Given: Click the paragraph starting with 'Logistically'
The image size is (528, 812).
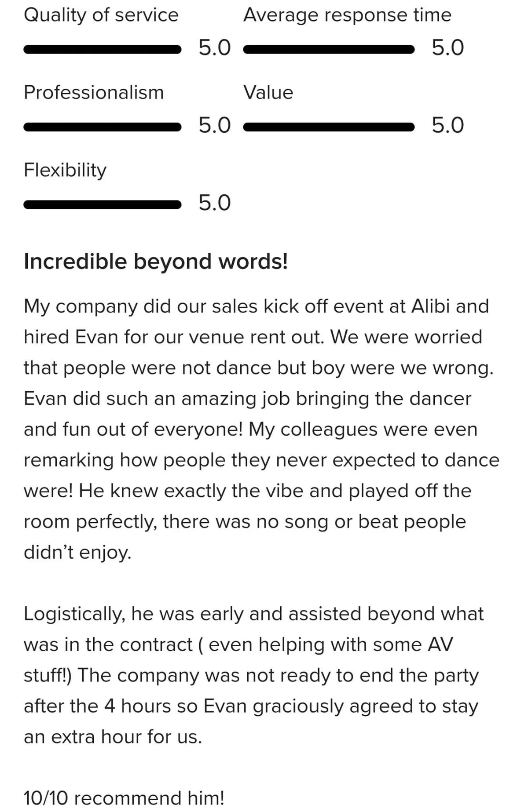Looking at the screenshot, I should coord(254,675).
